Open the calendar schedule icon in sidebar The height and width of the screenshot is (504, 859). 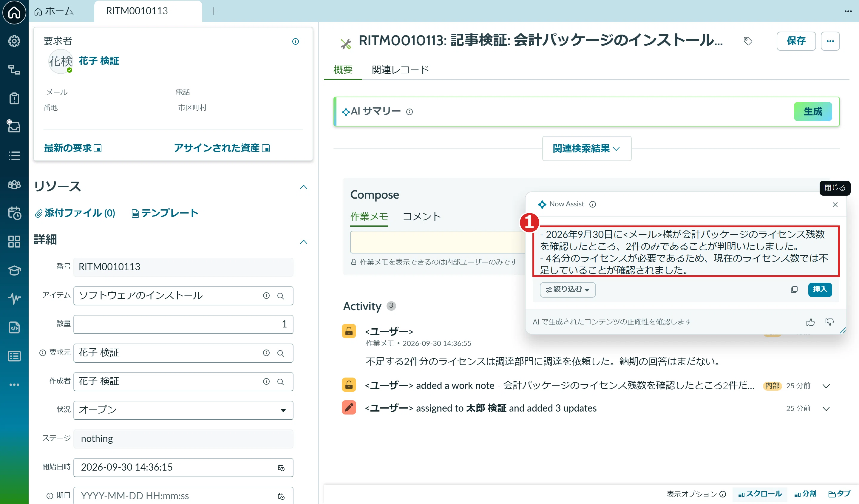[14, 213]
